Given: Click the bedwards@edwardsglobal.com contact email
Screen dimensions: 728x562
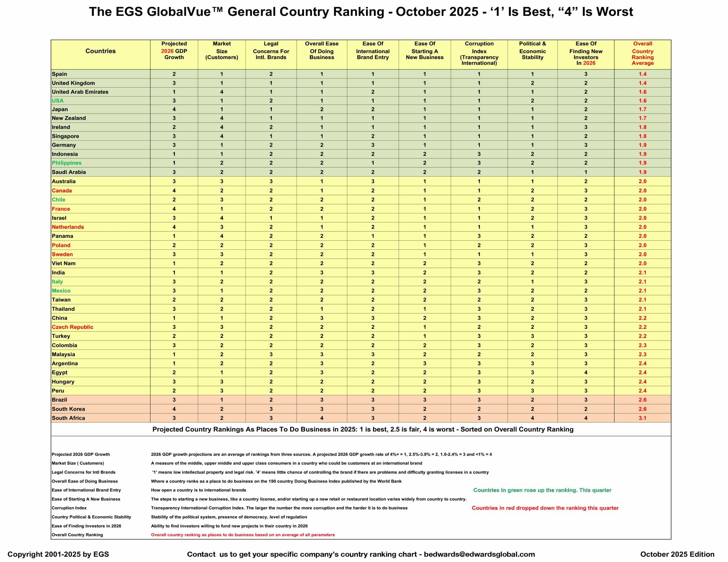Looking at the screenshot, I should click(479, 554).
